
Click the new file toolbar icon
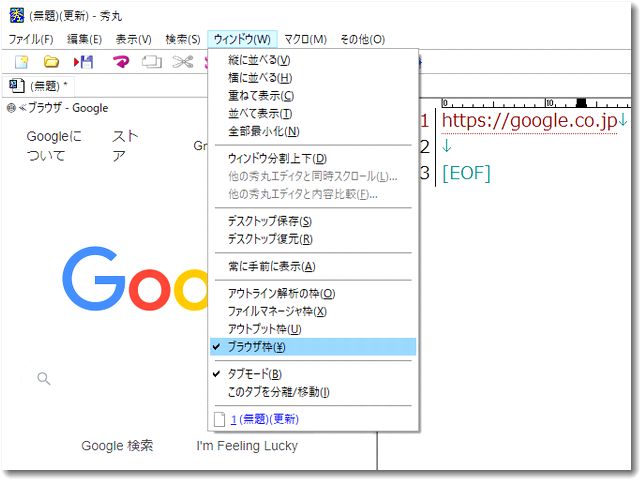coord(21,62)
